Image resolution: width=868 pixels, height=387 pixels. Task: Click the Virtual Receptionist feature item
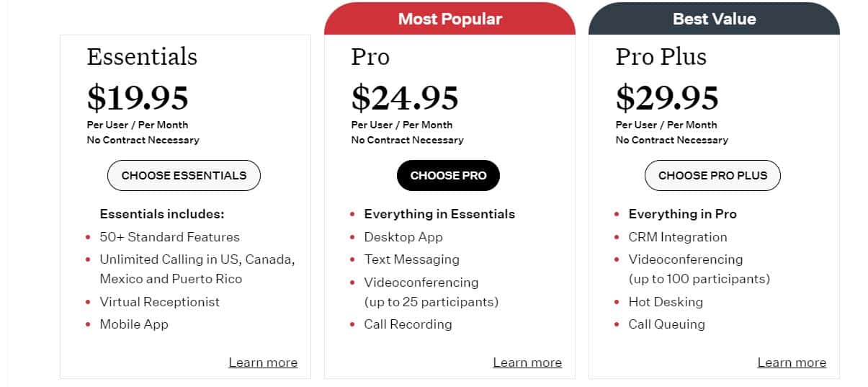click(160, 302)
